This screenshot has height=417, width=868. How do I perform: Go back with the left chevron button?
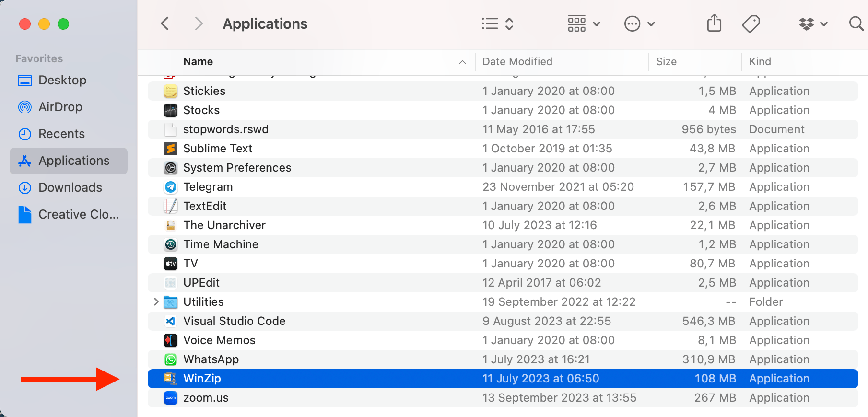point(165,23)
